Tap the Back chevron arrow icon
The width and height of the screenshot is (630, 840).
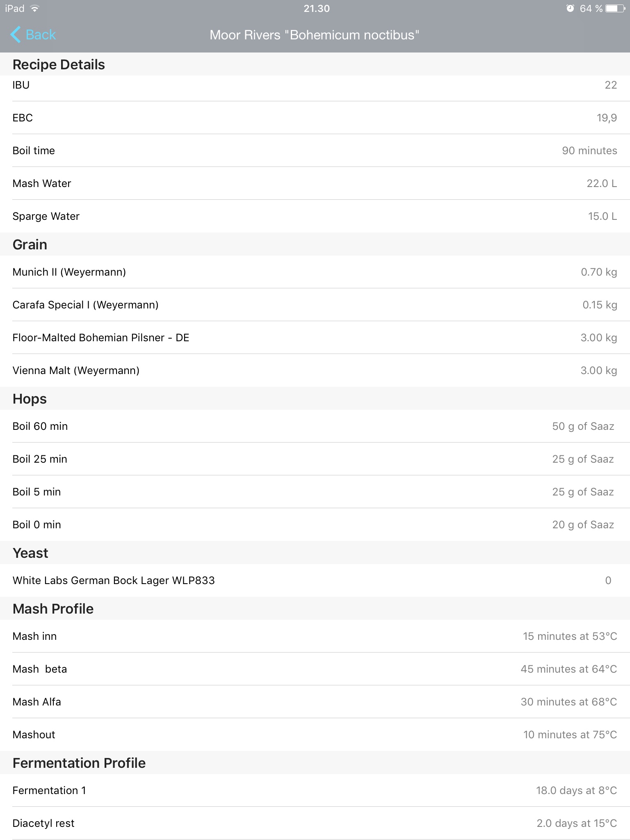[15, 35]
